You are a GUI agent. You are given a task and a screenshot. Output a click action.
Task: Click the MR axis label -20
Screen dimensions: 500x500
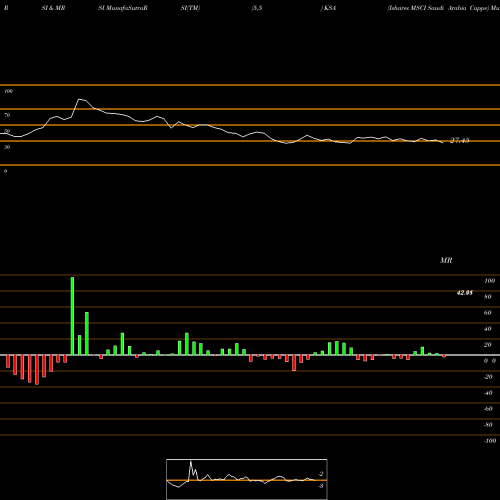tap(488, 377)
